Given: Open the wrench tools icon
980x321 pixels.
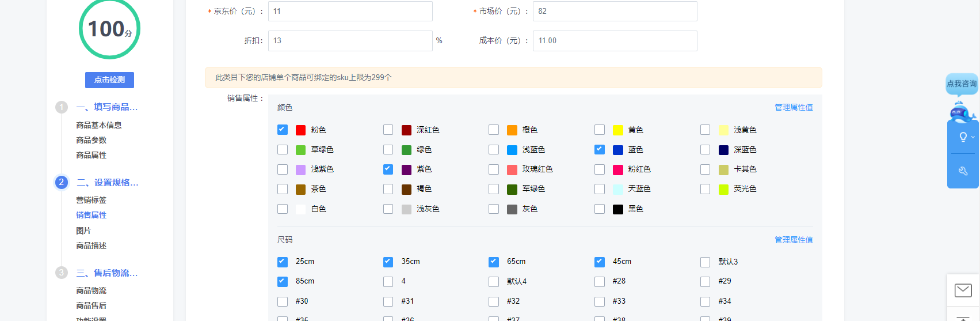Looking at the screenshot, I should pos(963,171).
